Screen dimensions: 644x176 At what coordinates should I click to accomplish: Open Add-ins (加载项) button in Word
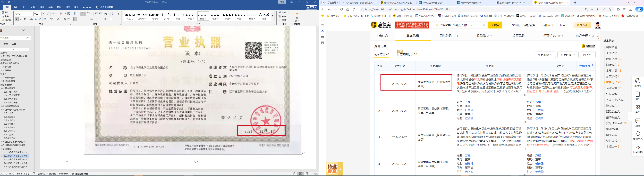[297, 17]
